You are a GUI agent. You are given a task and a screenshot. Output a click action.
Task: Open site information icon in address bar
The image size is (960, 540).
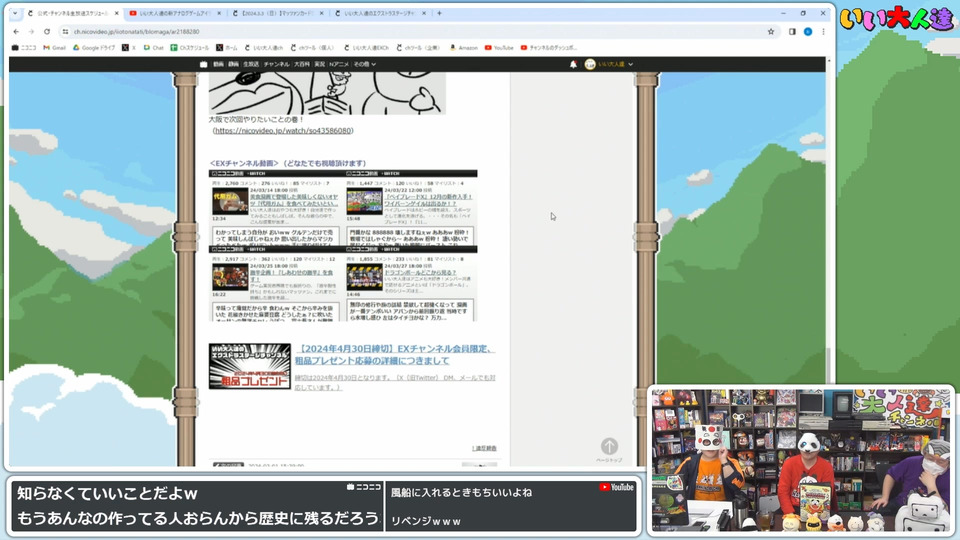pos(66,32)
